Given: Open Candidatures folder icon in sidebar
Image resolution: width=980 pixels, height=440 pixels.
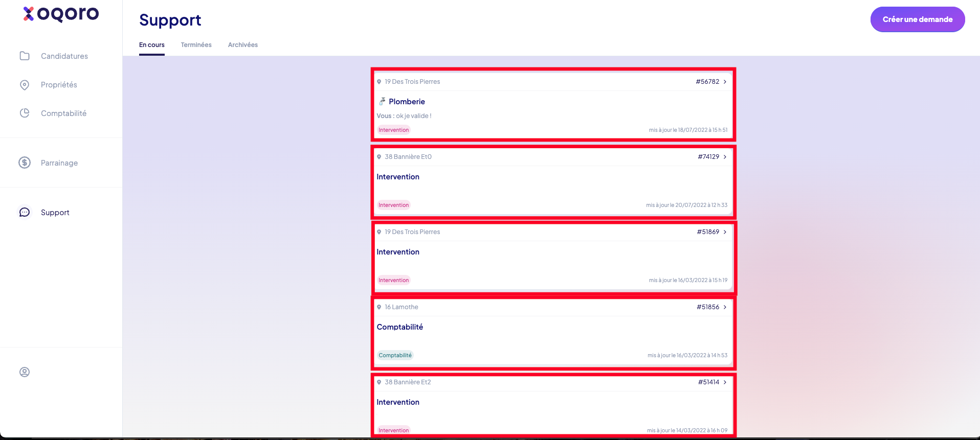Looking at the screenshot, I should pyautogui.click(x=25, y=56).
